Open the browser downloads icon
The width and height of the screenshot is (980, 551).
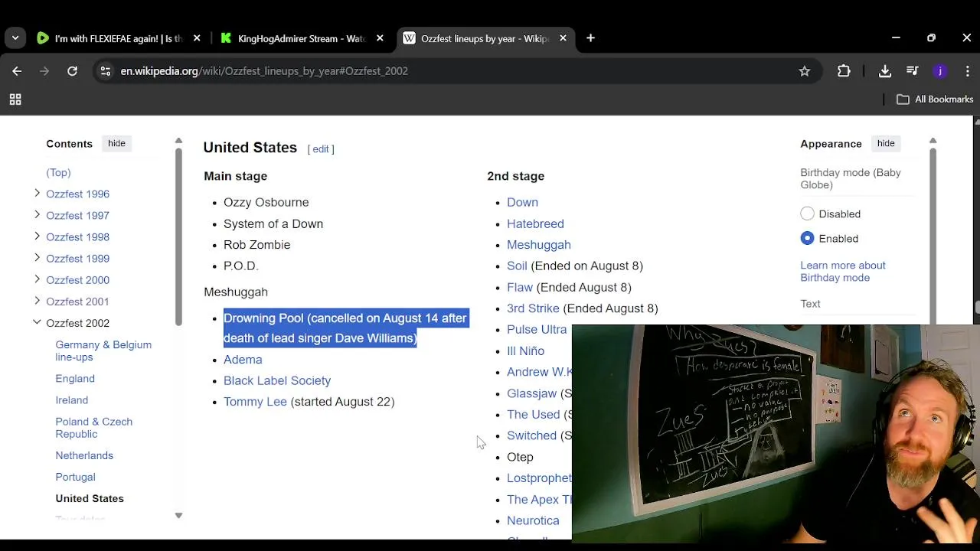[x=885, y=71]
